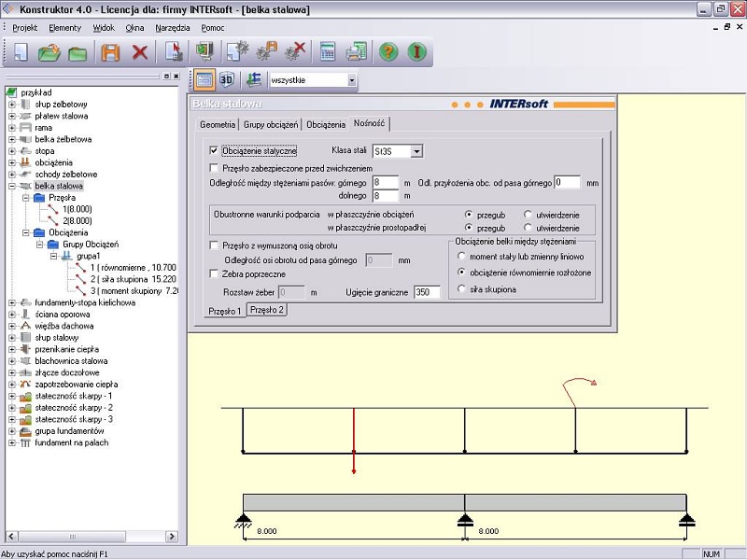Open the Elementy menu
The image size is (747, 560).
coord(64,28)
